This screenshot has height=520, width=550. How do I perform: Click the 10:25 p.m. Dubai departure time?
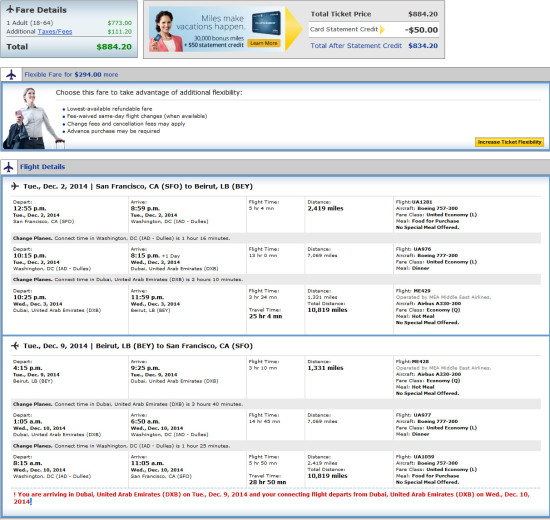(x=29, y=298)
